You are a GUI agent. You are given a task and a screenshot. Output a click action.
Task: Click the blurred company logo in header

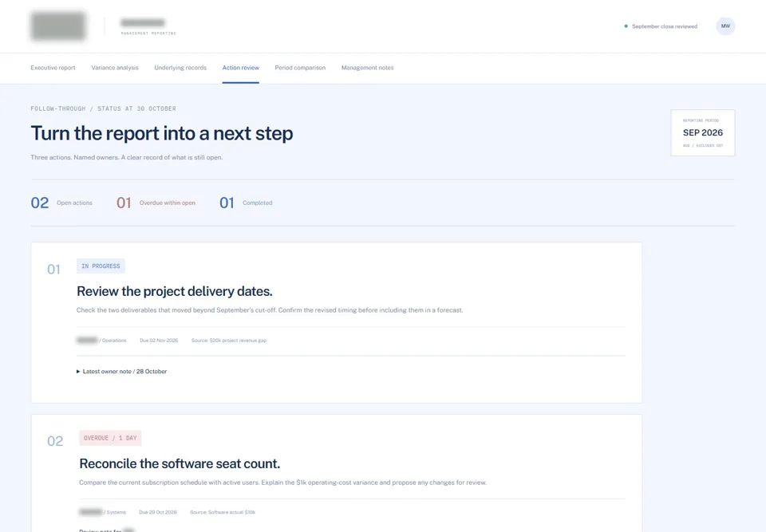[58, 26]
